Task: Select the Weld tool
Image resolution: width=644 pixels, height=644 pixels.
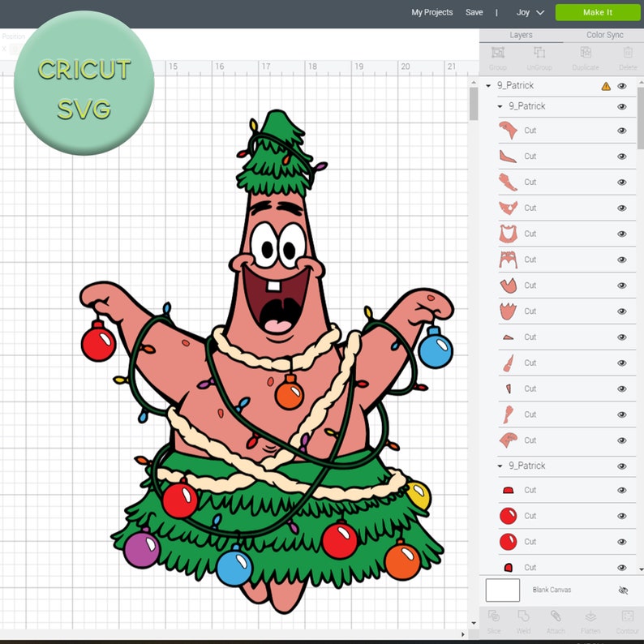Action: 523,616
